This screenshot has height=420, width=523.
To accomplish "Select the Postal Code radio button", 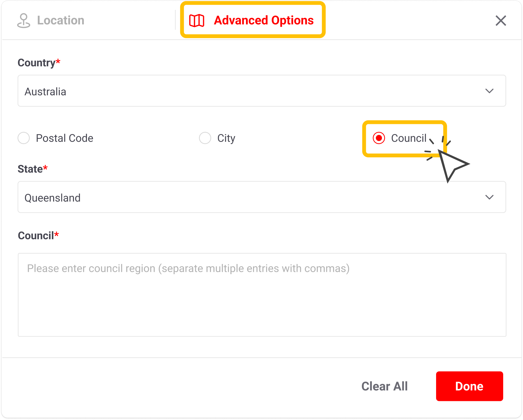I will 24,138.
